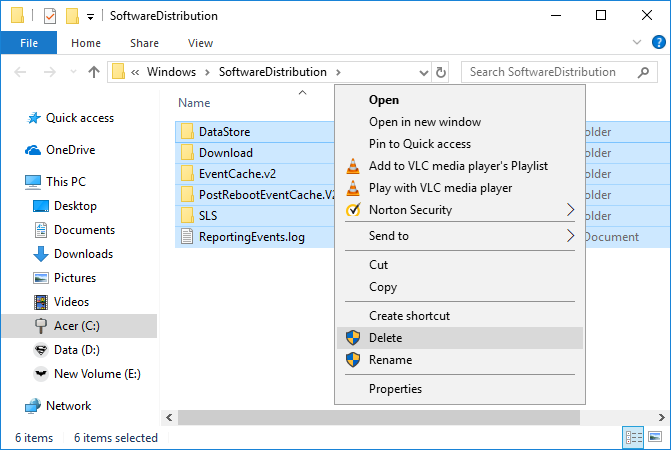Click the Delete option in context menu
The width and height of the screenshot is (671, 450).
(x=385, y=338)
